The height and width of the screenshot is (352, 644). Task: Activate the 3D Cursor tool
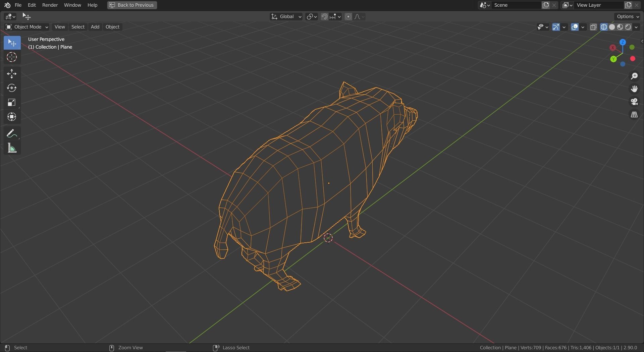[x=12, y=57]
